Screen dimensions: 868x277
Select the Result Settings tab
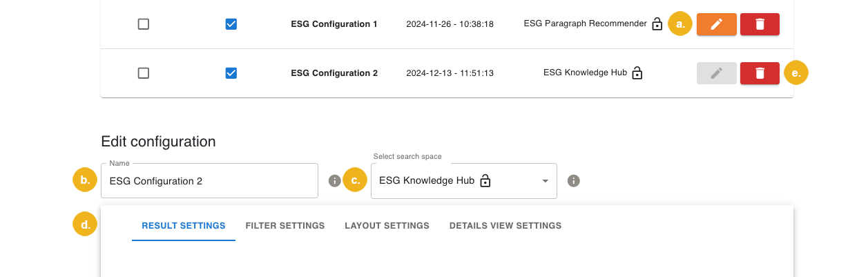184,226
